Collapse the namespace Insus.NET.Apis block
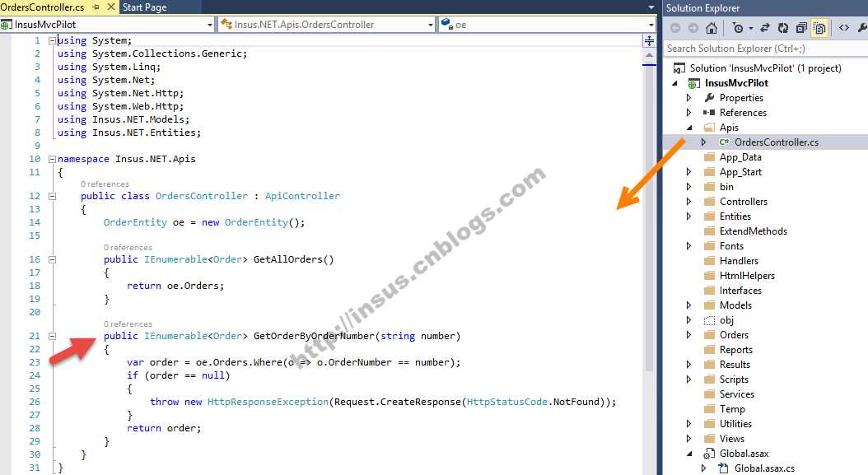Image resolution: width=868 pixels, height=475 pixels. point(52,159)
